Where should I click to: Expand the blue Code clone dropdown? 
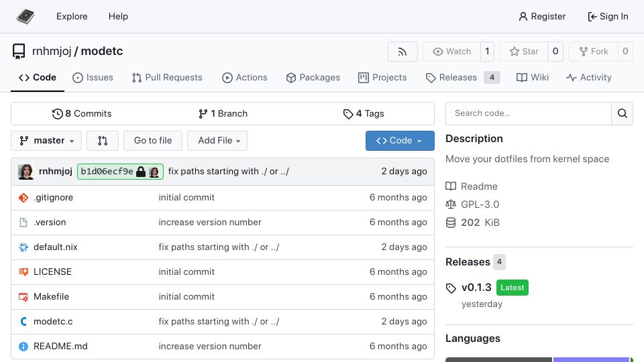coord(400,141)
